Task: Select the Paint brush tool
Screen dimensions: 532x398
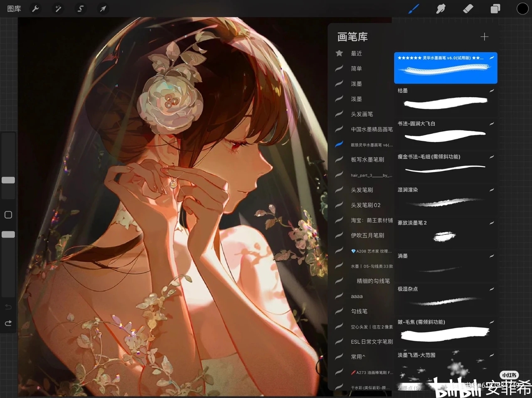Action: (414, 8)
